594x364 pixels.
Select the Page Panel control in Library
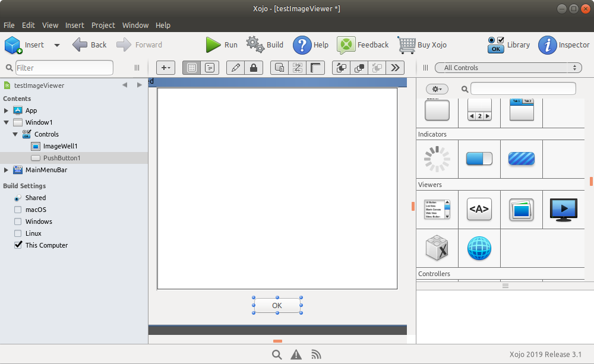(x=479, y=110)
